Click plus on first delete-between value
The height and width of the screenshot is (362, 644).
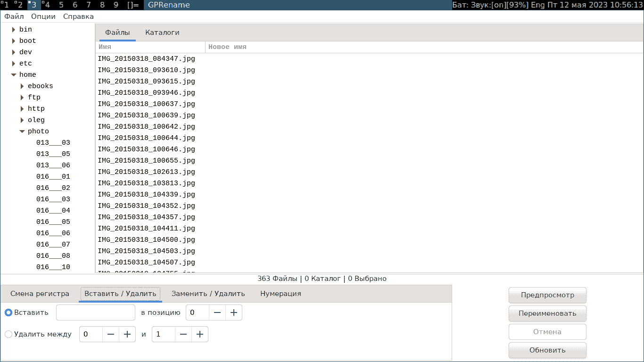(127, 334)
